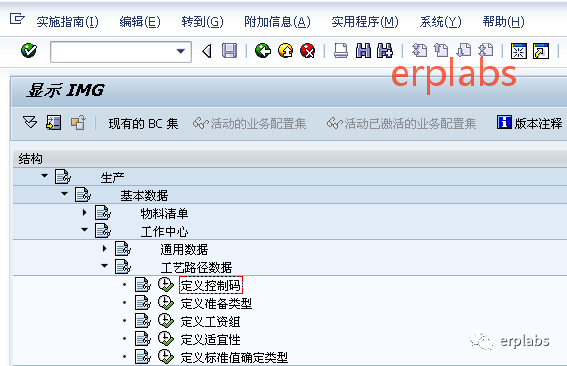Click the 结构 column header
This screenshot has width=567, height=366.
coord(290,159)
